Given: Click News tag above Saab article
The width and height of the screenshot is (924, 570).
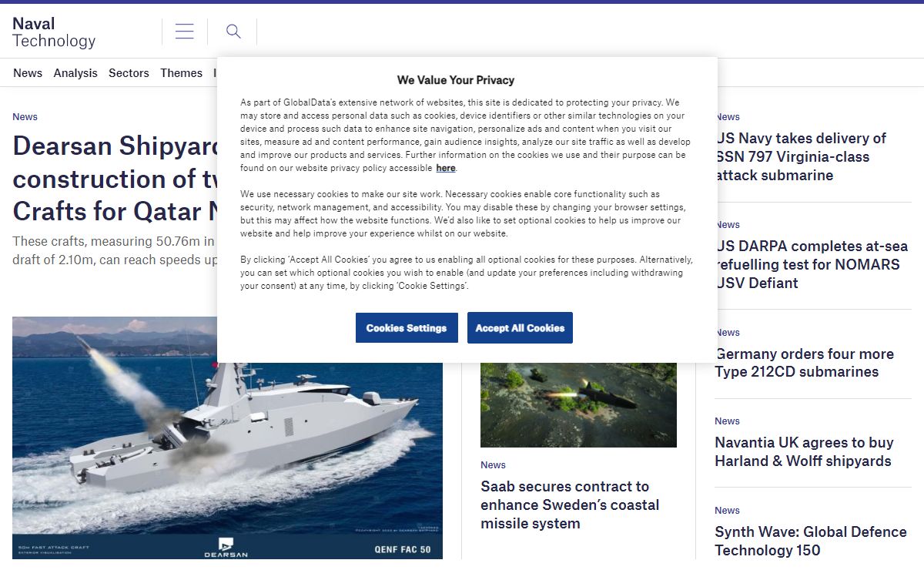Looking at the screenshot, I should pos(493,465).
